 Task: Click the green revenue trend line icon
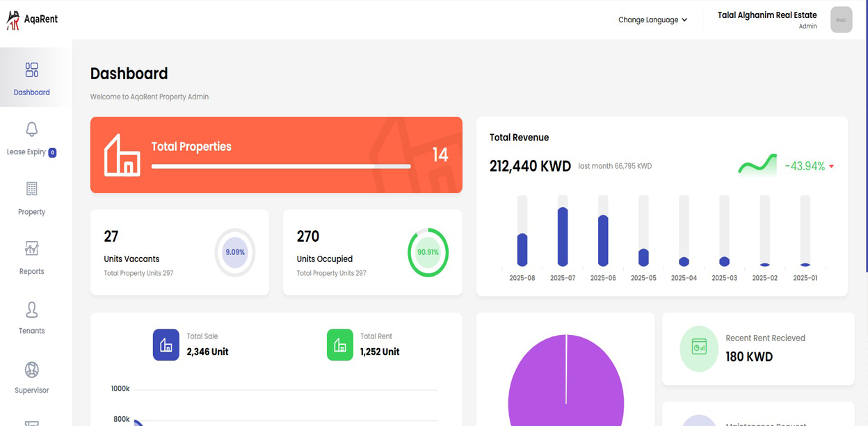[x=757, y=165]
